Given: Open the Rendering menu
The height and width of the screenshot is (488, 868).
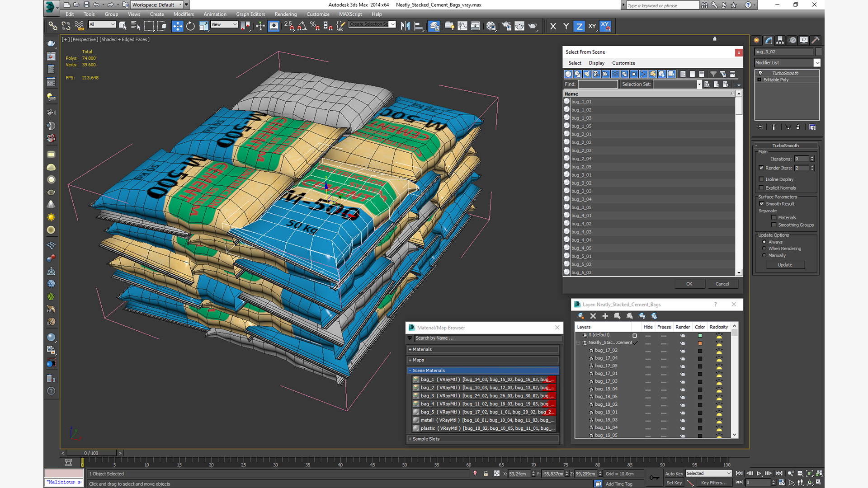Looking at the screenshot, I should [285, 14].
